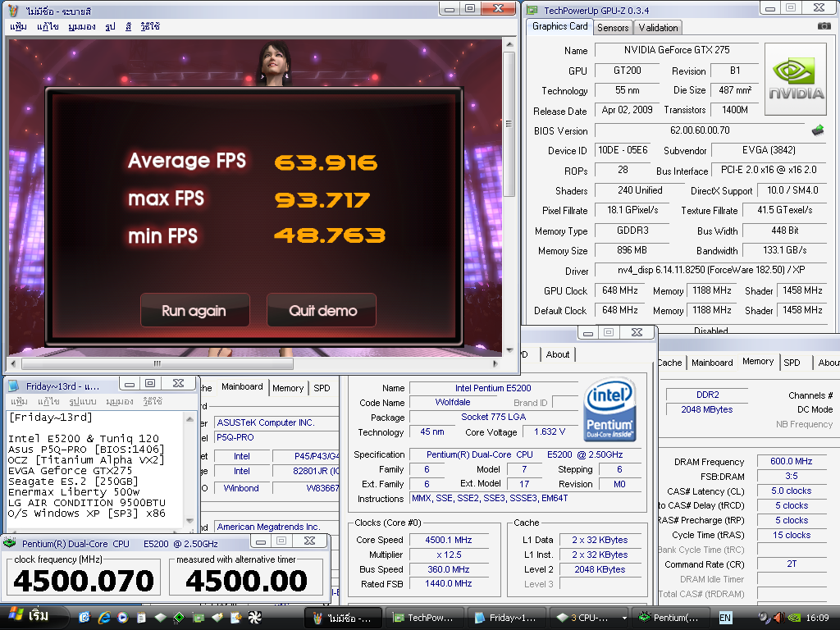Image resolution: width=840 pixels, height=630 pixels.
Task: Click the tray clock showing 16:09
Action: coord(818,618)
